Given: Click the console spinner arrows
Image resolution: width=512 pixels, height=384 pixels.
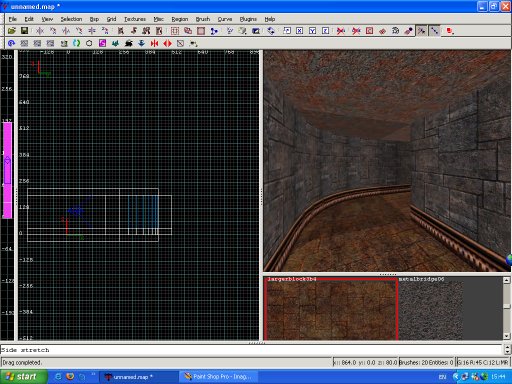Looking at the screenshot, I should click(x=507, y=349).
